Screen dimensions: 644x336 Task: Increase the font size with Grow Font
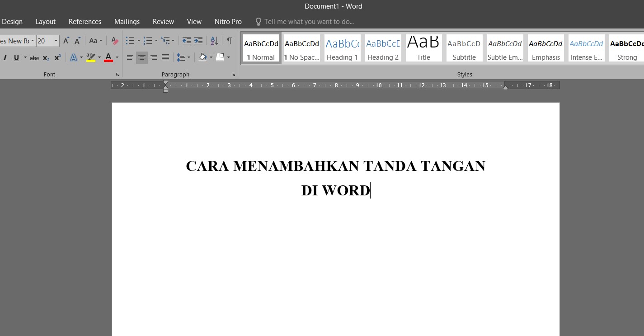pyautogui.click(x=66, y=41)
